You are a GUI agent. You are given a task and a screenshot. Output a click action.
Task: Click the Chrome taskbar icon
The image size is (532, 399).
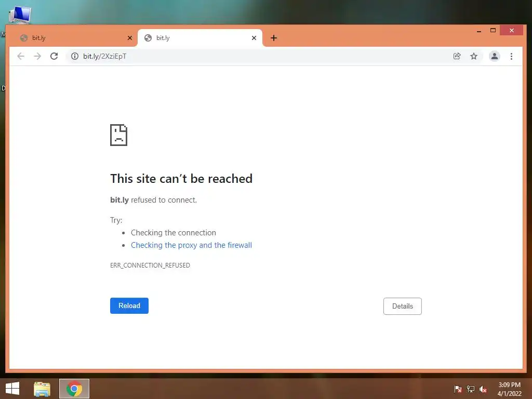pyautogui.click(x=74, y=389)
